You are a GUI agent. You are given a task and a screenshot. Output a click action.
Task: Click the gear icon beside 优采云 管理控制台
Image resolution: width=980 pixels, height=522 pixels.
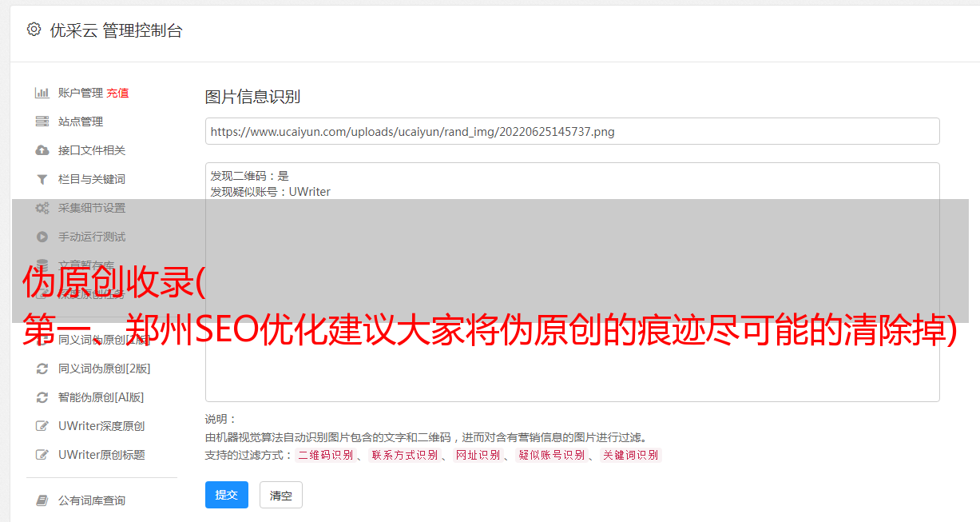[x=34, y=30]
